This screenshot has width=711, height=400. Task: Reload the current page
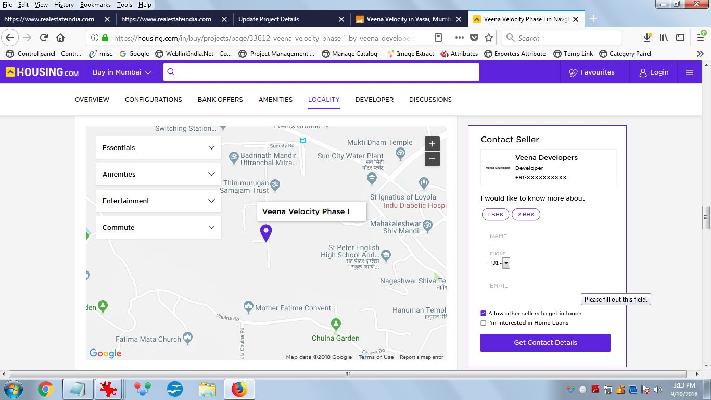pyautogui.click(x=44, y=38)
